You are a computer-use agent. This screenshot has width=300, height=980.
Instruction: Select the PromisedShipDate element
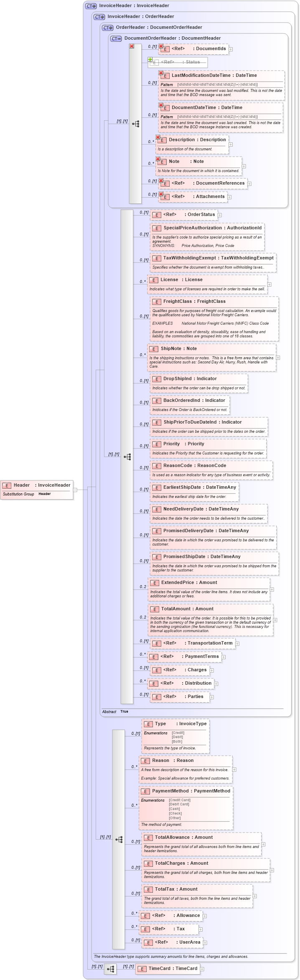click(x=214, y=563)
